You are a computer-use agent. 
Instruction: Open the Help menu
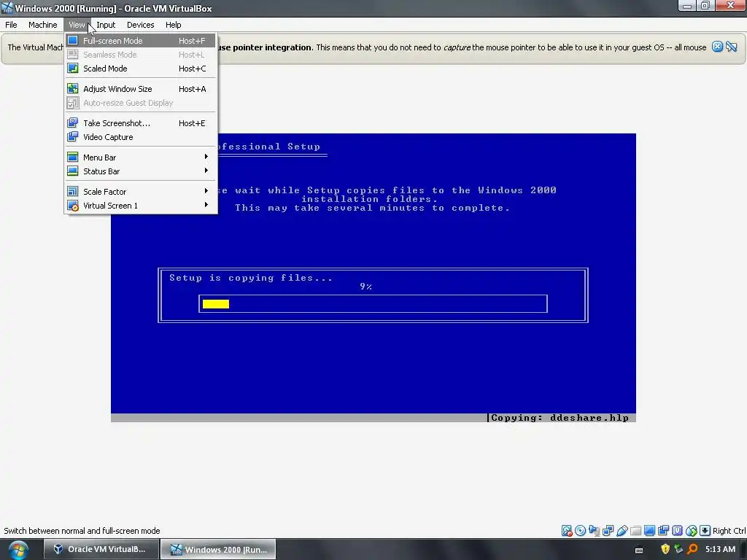[x=174, y=25]
